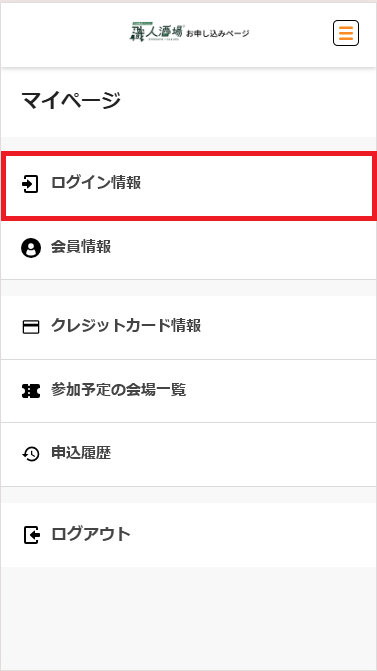Click the マイページ page heading
The width and height of the screenshot is (377, 671).
tap(71, 101)
